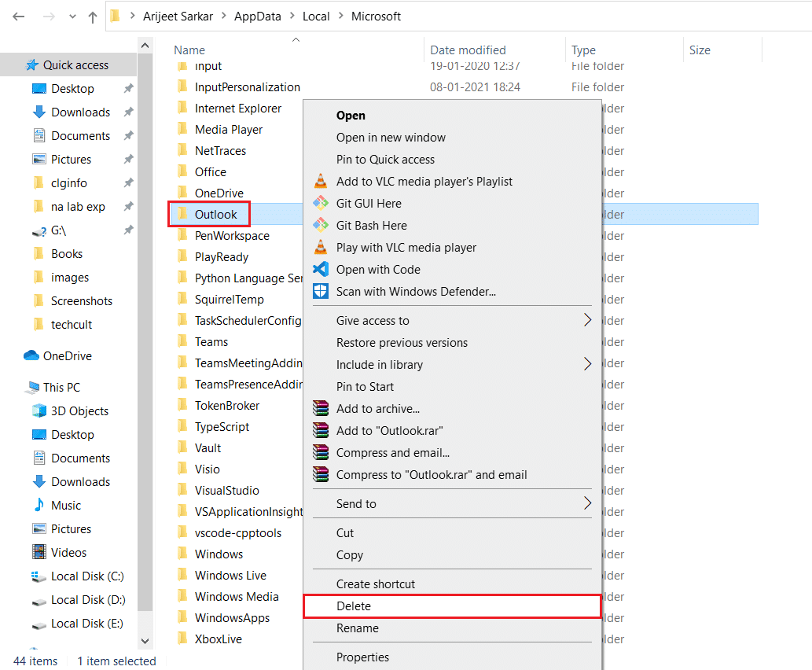Click the Git GUI Here icon
This screenshot has width=812, height=670.
point(321,203)
